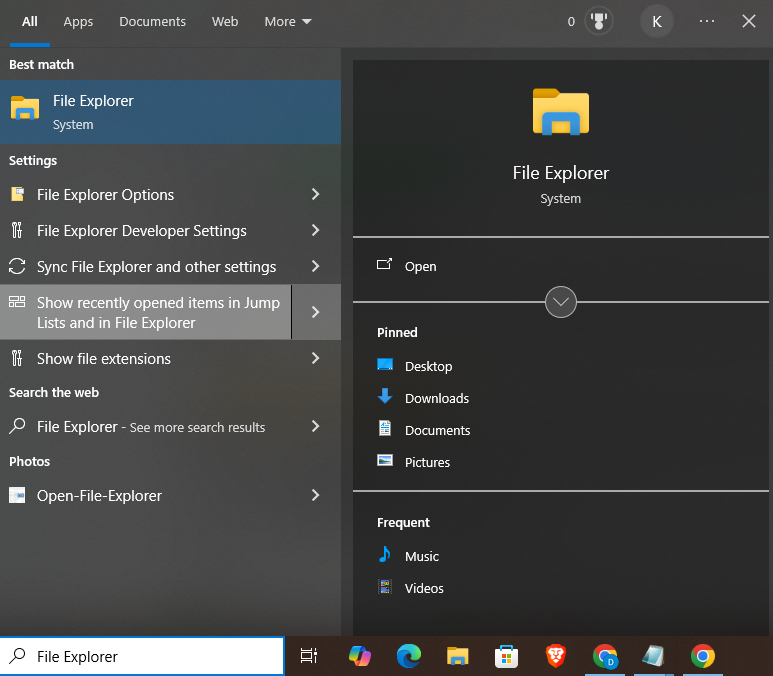Image resolution: width=773 pixels, height=676 pixels.
Task: Click the Open action label
Action: [421, 266]
